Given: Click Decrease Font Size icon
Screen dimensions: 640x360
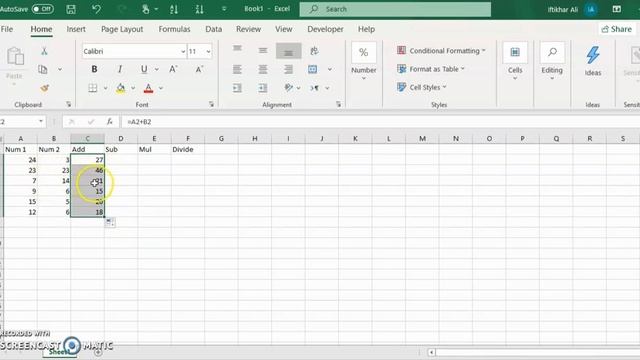Looking at the screenshot, I should (x=199, y=69).
